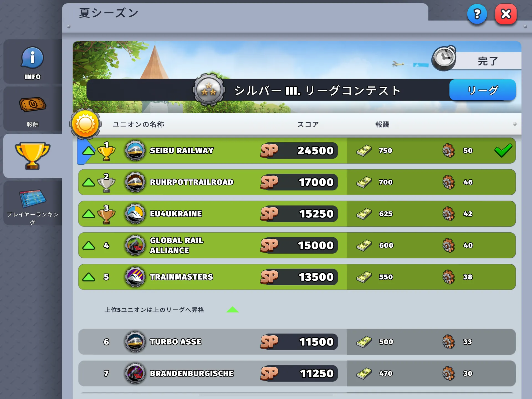Click the silver league medal badge
532x399 pixels.
[209, 90]
